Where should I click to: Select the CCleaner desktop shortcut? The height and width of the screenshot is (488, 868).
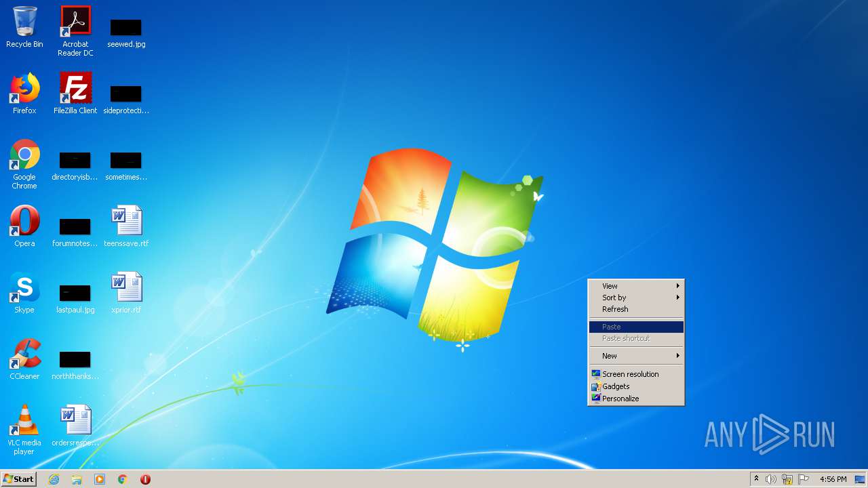click(24, 359)
